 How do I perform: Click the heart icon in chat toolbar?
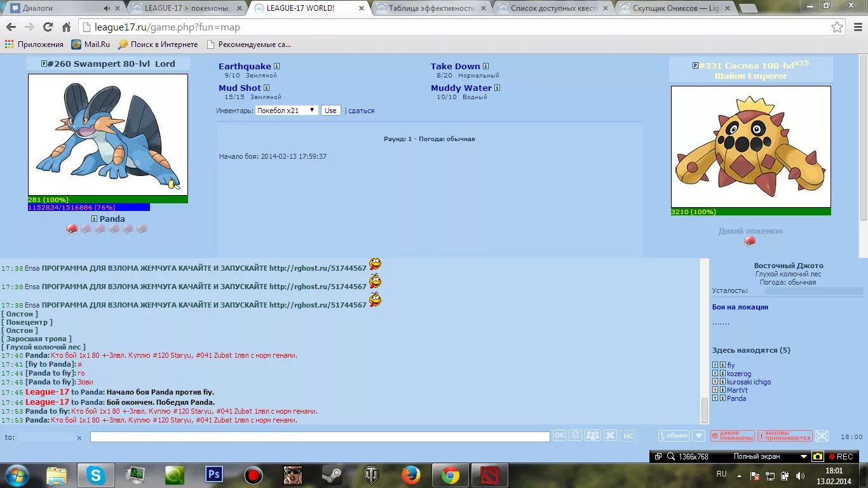[698, 436]
